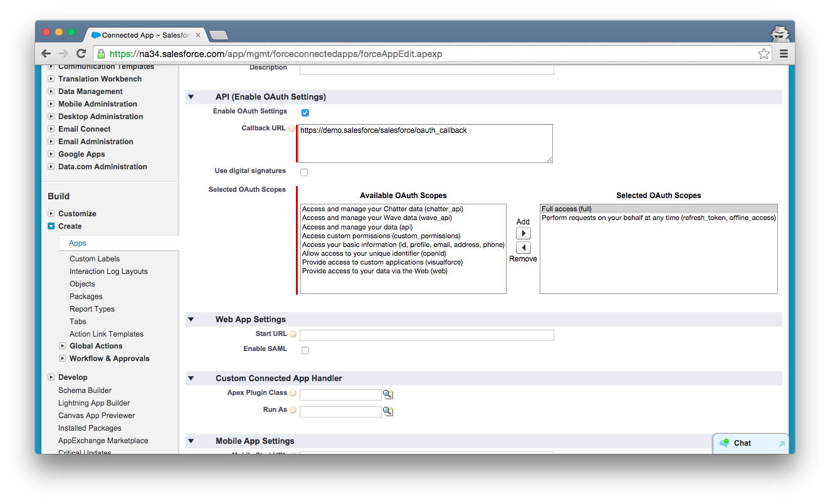This screenshot has height=504, width=830.
Task: Select 'Access and manage your Chatter data' scope
Action: tap(403, 209)
